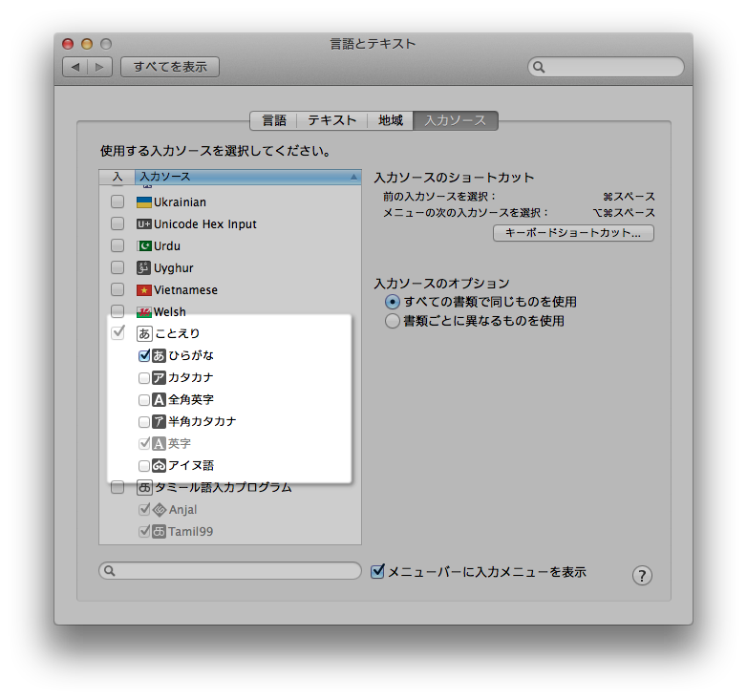Check the カタカナ checkbox

pyautogui.click(x=144, y=378)
